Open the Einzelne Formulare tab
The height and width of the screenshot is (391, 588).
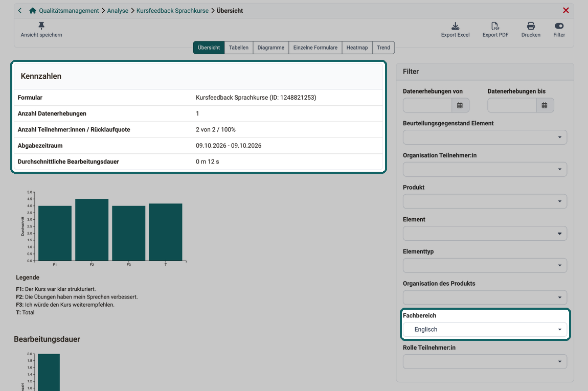coord(315,48)
